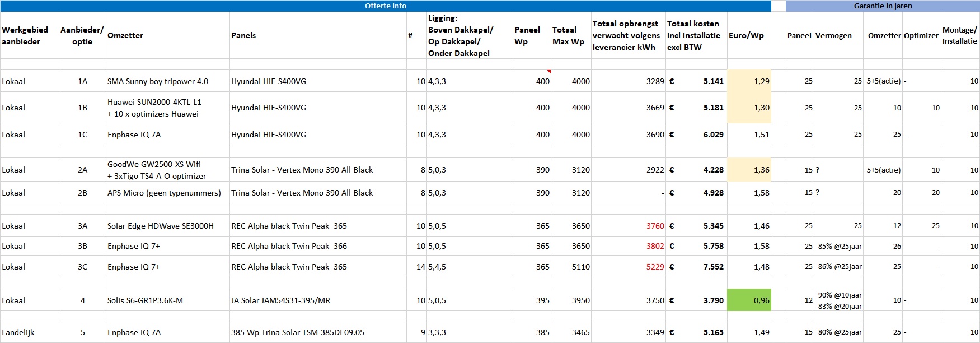
Task: Select the red yield value '3760'
Action: [x=629, y=226]
